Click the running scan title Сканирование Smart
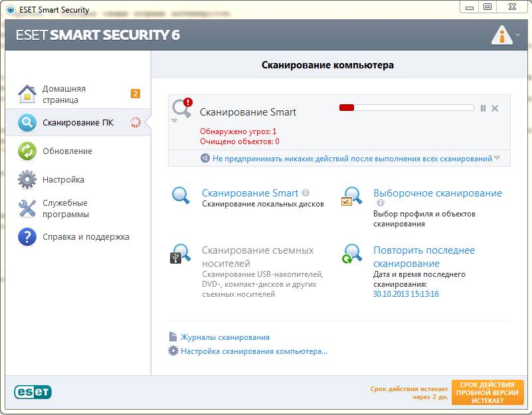 (x=248, y=112)
